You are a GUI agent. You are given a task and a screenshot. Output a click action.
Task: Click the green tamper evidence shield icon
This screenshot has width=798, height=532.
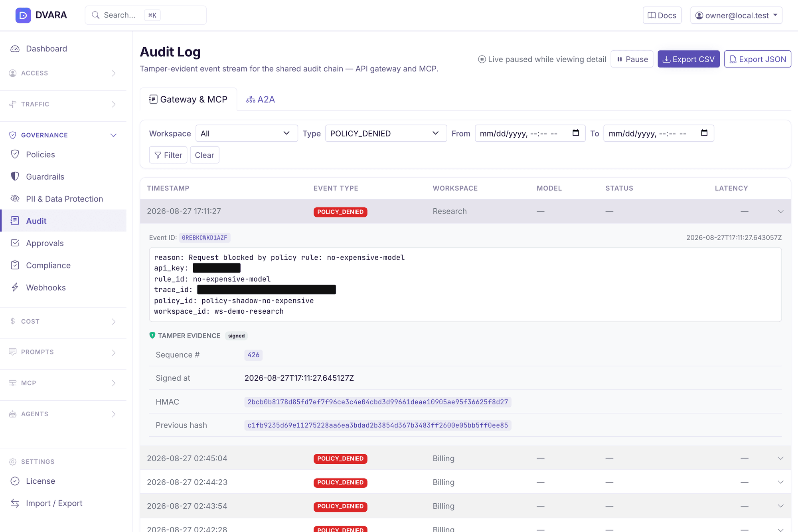click(152, 336)
